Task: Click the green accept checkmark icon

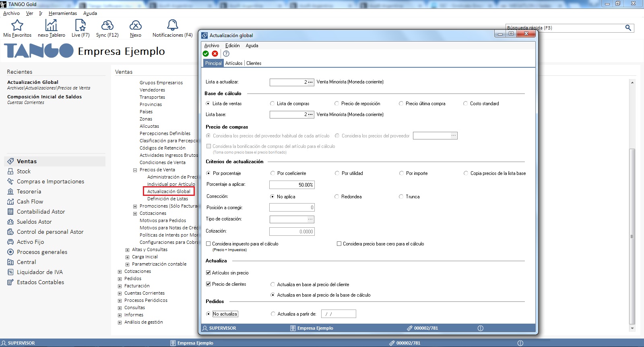Action: point(206,54)
